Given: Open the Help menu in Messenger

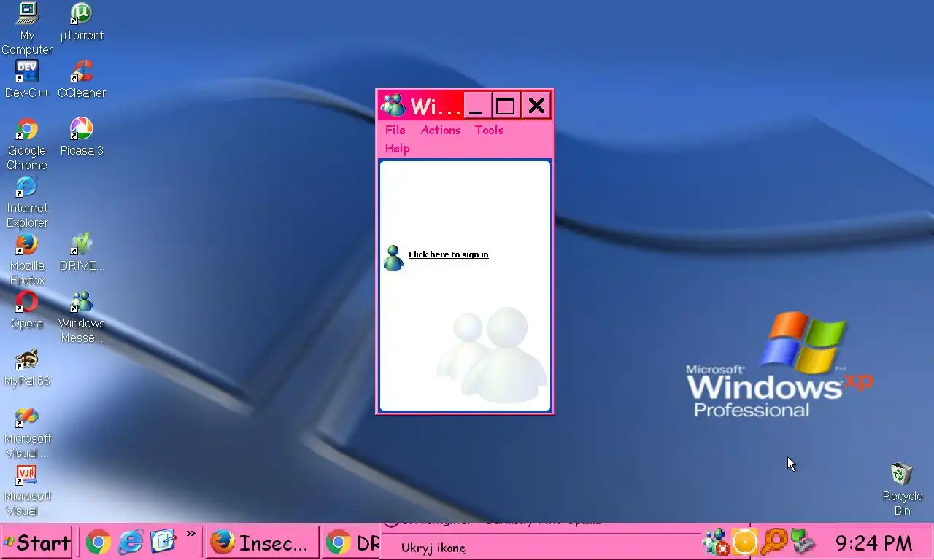Looking at the screenshot, I should click(x=397, y=148).
